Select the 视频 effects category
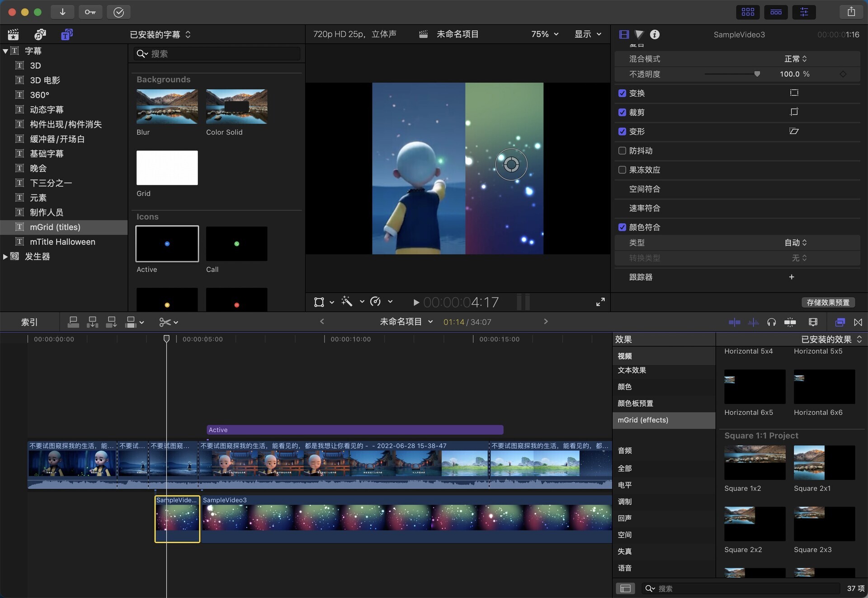Viewport: 868px width, 598px height. click(x=664, y=356)
